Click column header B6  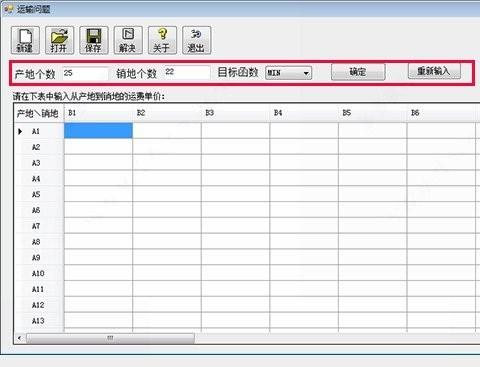point(441,113)
